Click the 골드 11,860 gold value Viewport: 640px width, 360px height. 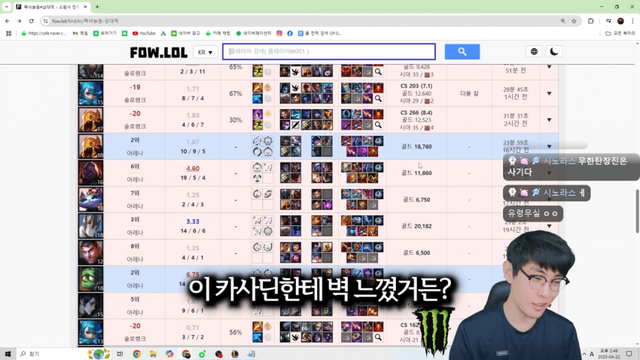[417, 173]
